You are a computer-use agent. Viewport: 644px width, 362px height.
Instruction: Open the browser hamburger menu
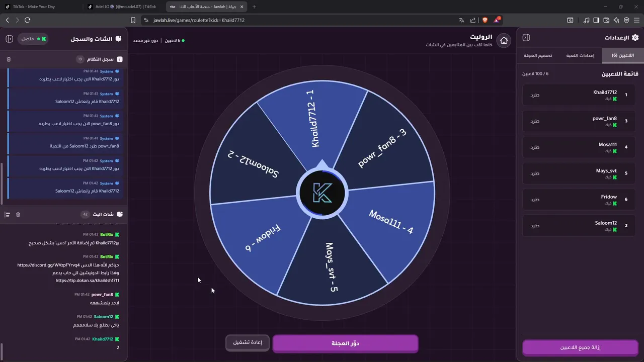coord(636,20)
